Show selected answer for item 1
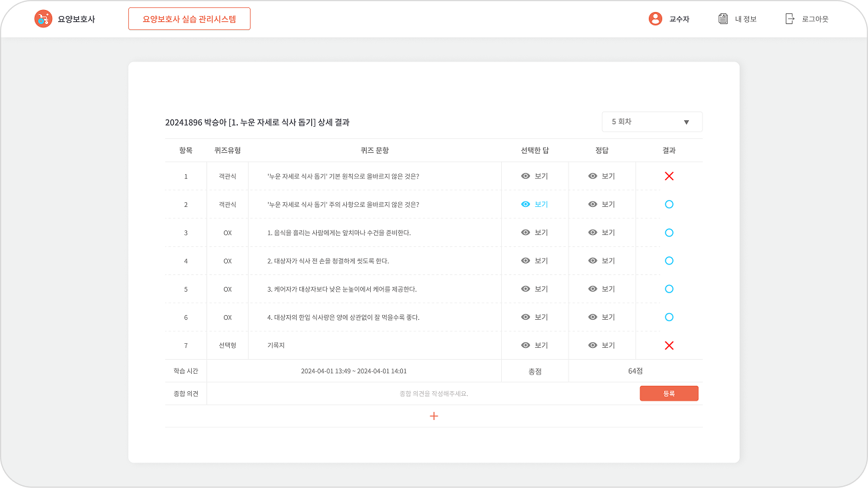Viewport: 868px width, 488px height. [535, 176]
